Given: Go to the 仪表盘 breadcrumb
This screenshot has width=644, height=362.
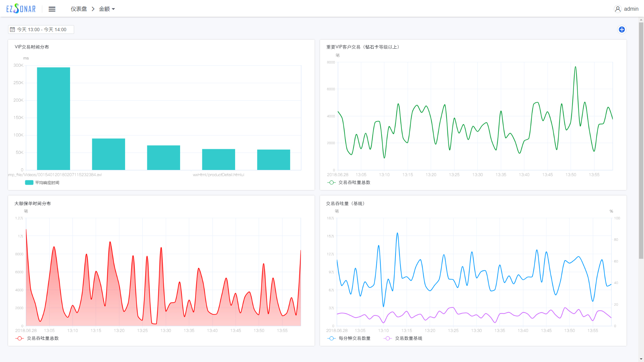Looking at the screenshot, I should 79,9.
